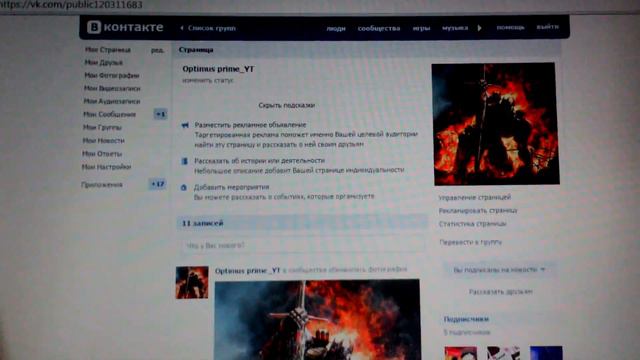Click the first subscriber thumbnail
640x360 pixels.
460,353
